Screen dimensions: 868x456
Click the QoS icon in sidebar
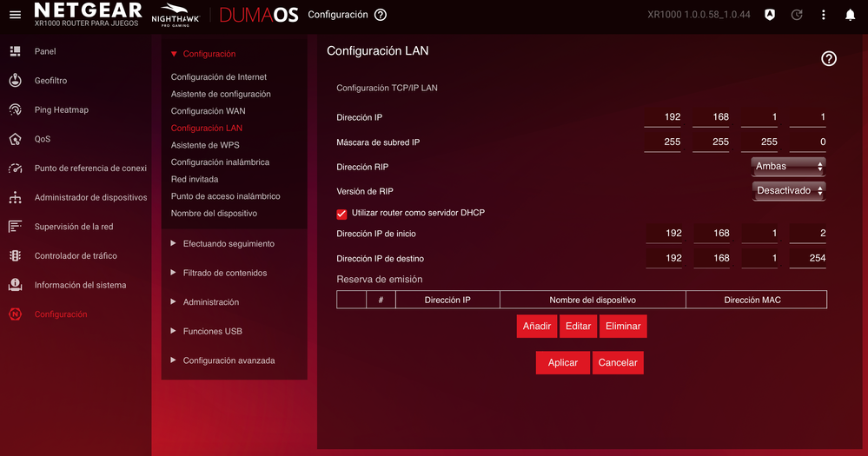[x=15, y=139]
